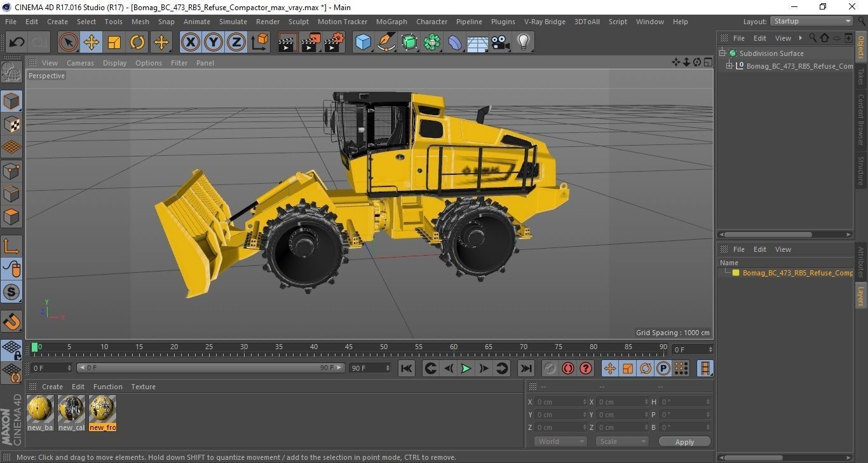Open the Object manager search icon
Image resolution: width=868 pixels, height=463 pixels.
point(813,38)
